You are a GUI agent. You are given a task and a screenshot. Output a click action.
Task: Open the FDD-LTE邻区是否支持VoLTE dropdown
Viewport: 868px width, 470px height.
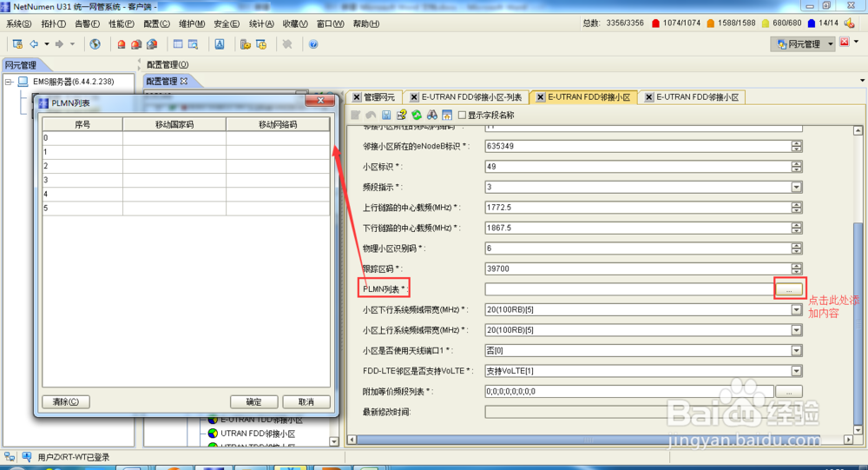click(x=797, y=371)
